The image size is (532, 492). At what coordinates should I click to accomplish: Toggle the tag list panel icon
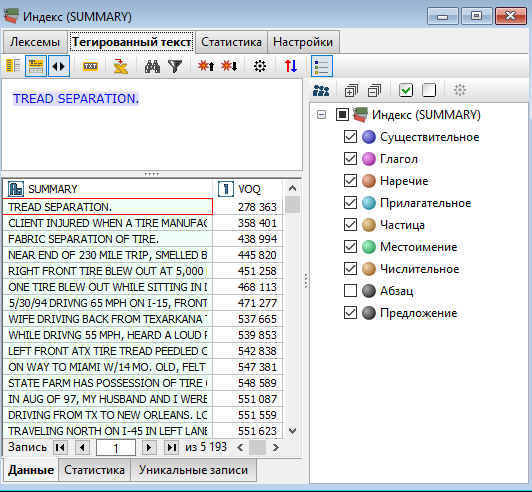point(321,66)
